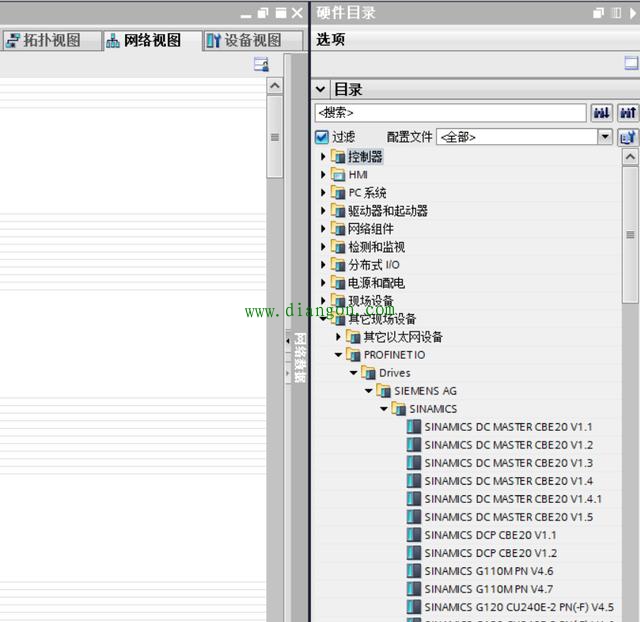Click the search downward icon button

pos(602,113)
